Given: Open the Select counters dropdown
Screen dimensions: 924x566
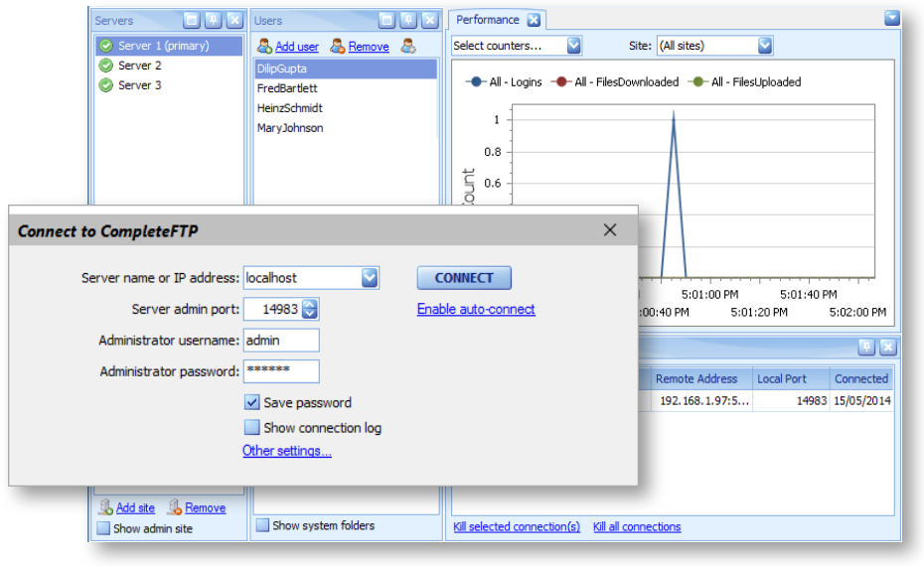Looking at the screenshot, I should (573, 46).
